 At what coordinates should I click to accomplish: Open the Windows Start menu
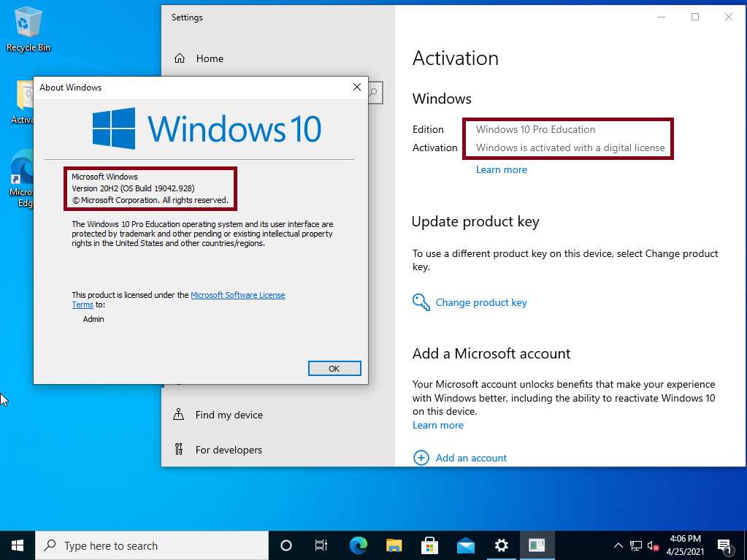pyautogui.click(x=18, y=545)
